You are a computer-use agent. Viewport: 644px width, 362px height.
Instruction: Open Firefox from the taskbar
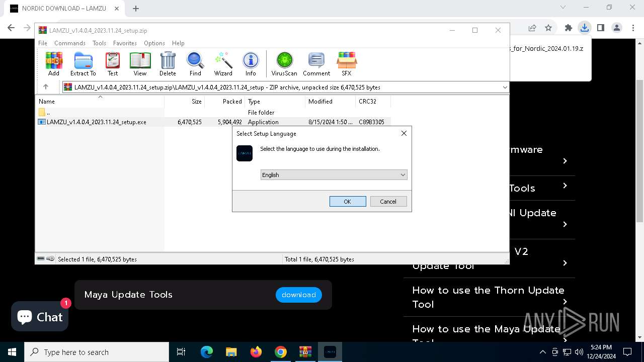point(256,352)
